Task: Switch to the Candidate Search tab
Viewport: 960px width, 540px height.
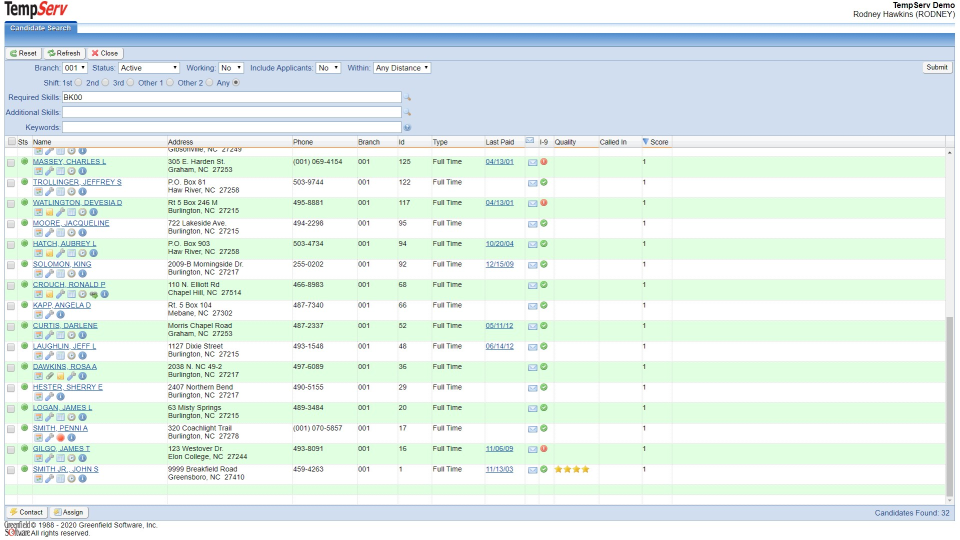Action: click(x=40, y=28)
